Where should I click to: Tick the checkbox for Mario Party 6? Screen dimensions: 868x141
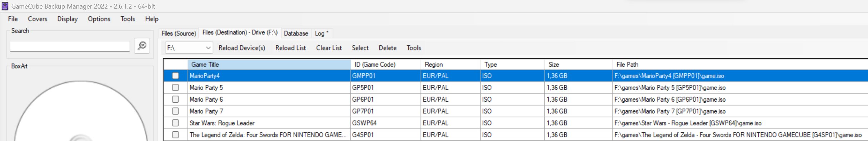click(175, 99)
